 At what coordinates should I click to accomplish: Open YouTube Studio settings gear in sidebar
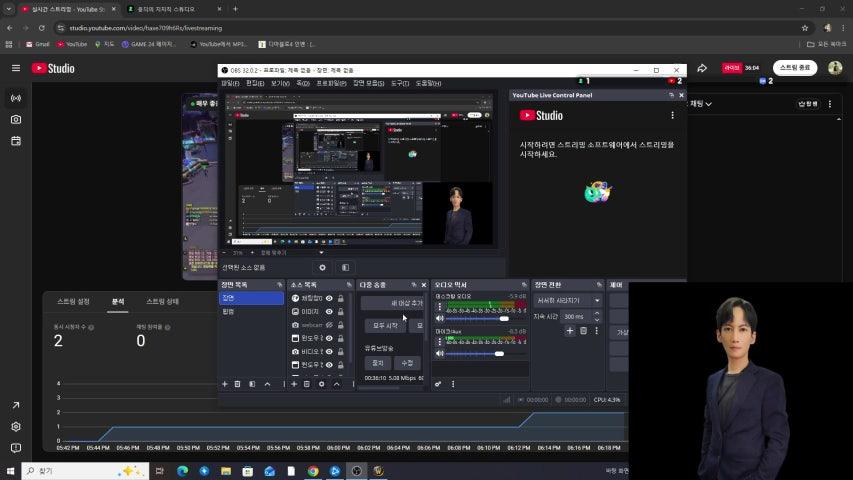click(15, 426)
